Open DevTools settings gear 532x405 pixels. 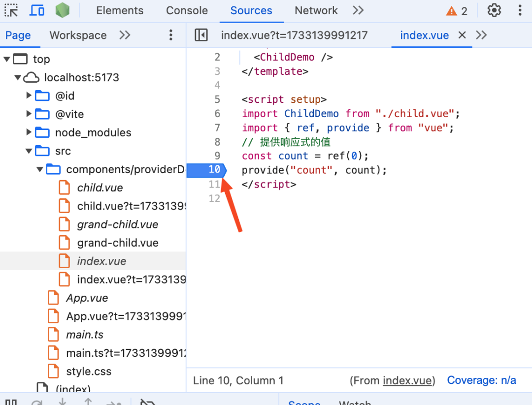494,10
